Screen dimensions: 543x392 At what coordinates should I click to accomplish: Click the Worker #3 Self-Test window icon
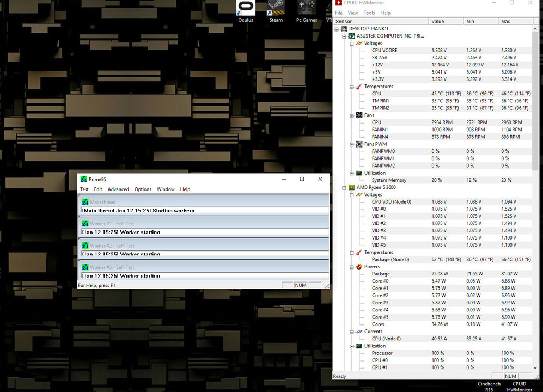point(85,267)
